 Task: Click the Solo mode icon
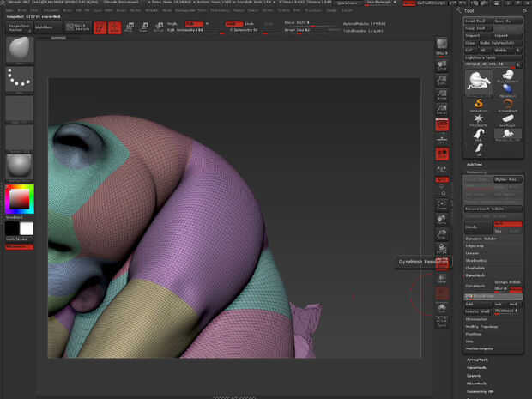click(x=442, y=308)
